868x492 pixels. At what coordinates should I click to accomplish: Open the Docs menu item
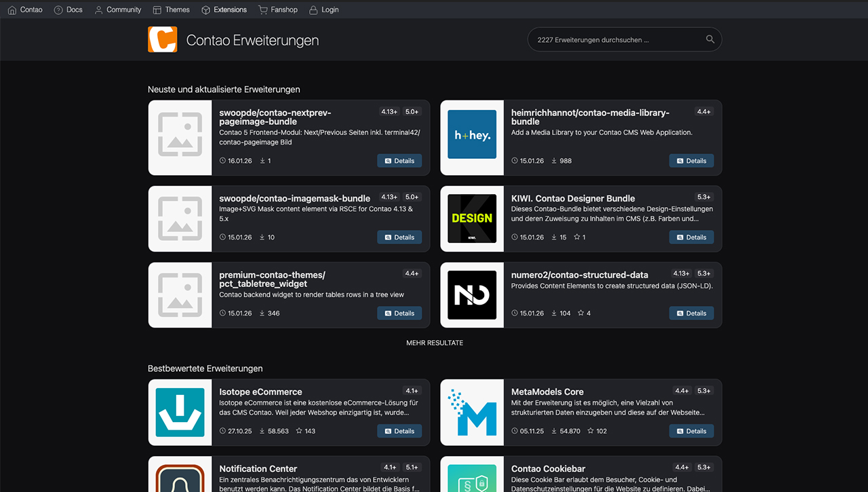coord(68,10)
